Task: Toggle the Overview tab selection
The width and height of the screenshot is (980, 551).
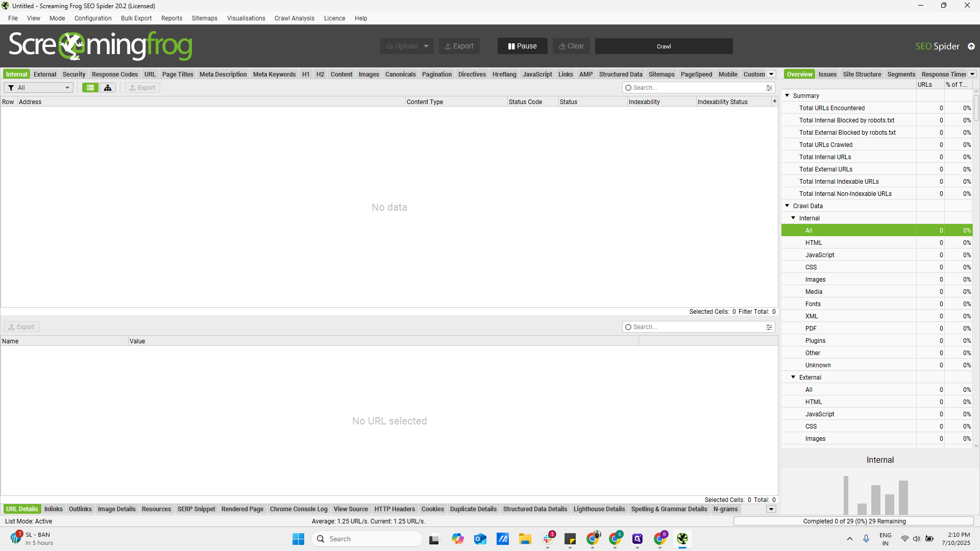Action: pyautogui.click(x=799, y=74)
